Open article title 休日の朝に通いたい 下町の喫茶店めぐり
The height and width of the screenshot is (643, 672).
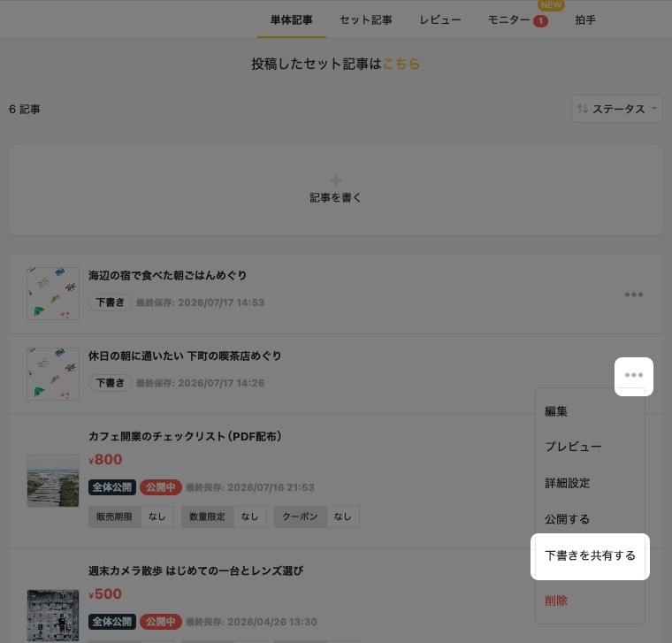coord(185,356)
